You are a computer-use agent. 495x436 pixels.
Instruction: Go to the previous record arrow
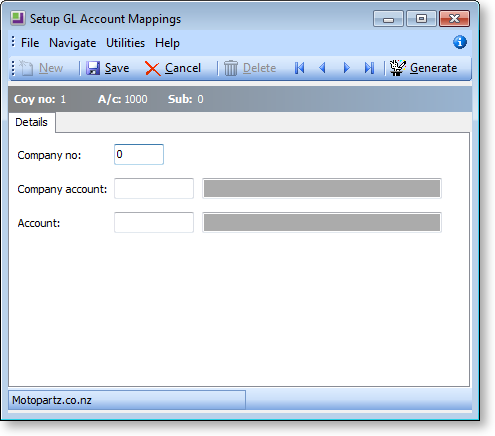pyautogui.click(x=322, y=68)
